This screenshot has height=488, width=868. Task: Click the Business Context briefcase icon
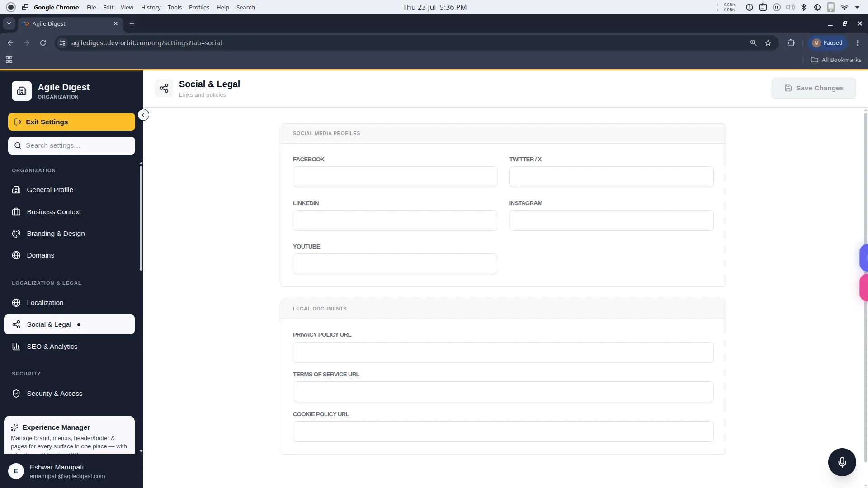(16, 212)
